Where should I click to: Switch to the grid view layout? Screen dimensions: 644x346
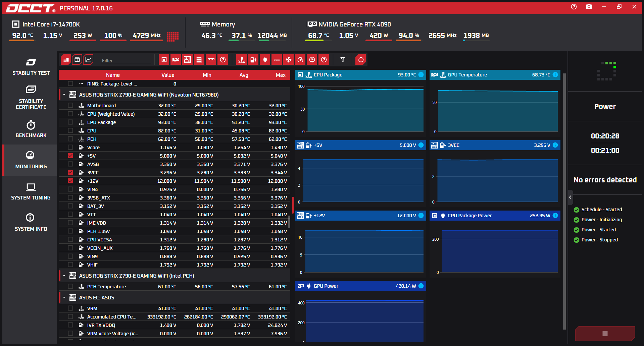[77, 60]
